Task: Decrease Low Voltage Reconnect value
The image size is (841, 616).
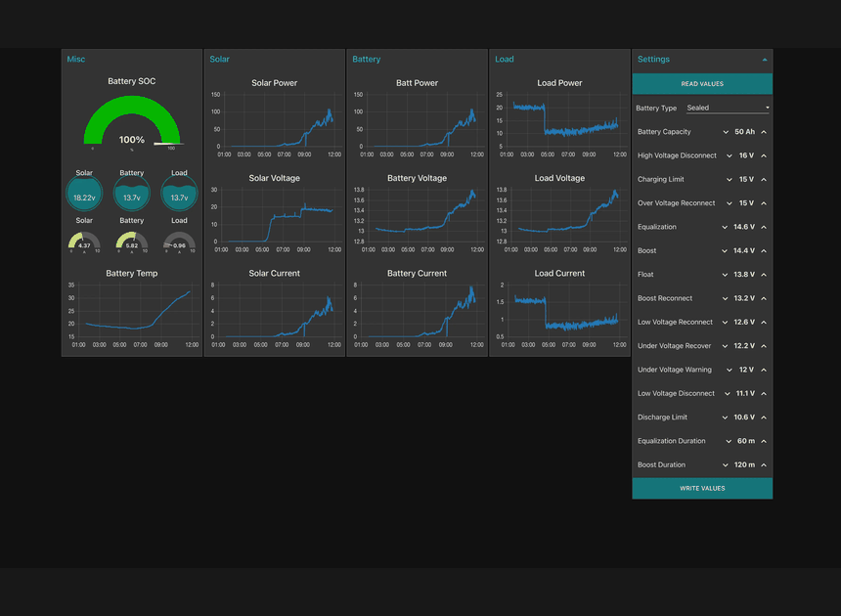Action: [725, 323]
